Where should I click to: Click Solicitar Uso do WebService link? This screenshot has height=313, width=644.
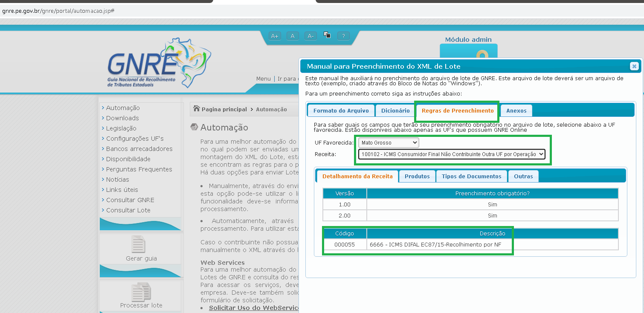[254, 308]
